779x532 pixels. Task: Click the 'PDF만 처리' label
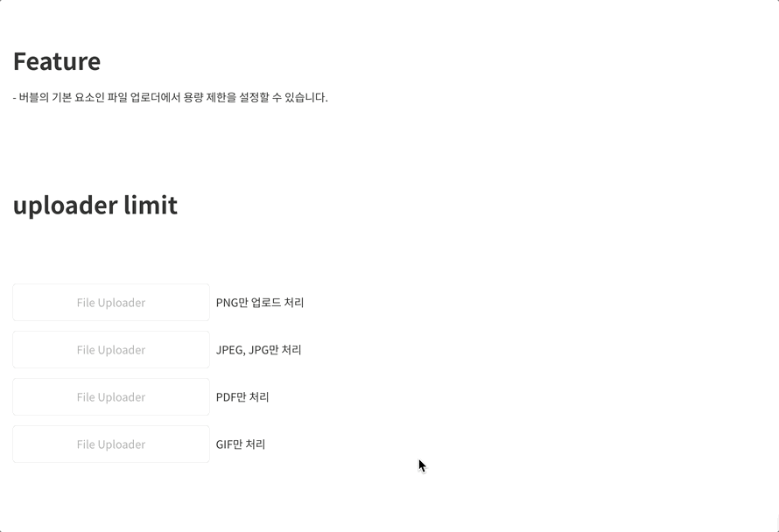242,397
